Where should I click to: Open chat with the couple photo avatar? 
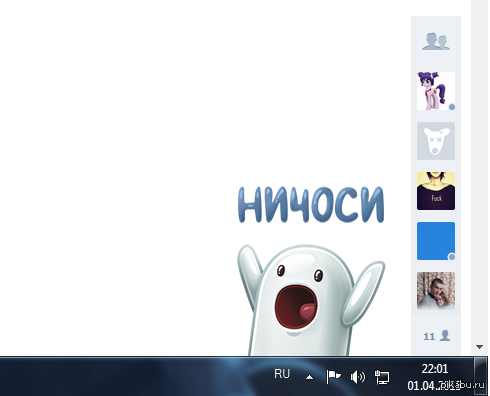click(x=436, y=291)
